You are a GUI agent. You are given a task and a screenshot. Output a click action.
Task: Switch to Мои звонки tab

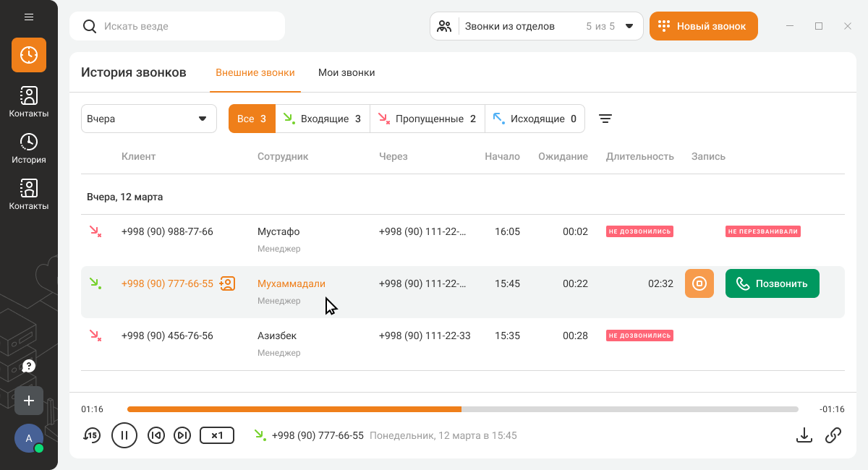[x=346, y=72]
